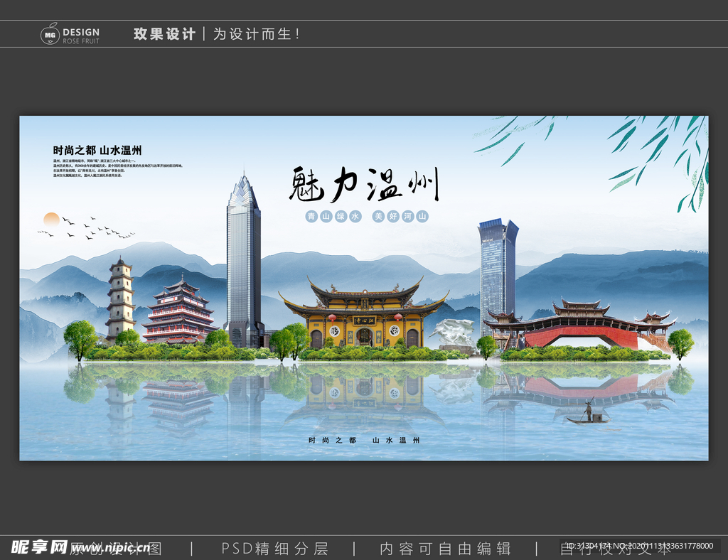The width and height of the screenshot is (728, 560).
Task: Click the 内容可自由编辑 label
Action: (x=446, y=549)
